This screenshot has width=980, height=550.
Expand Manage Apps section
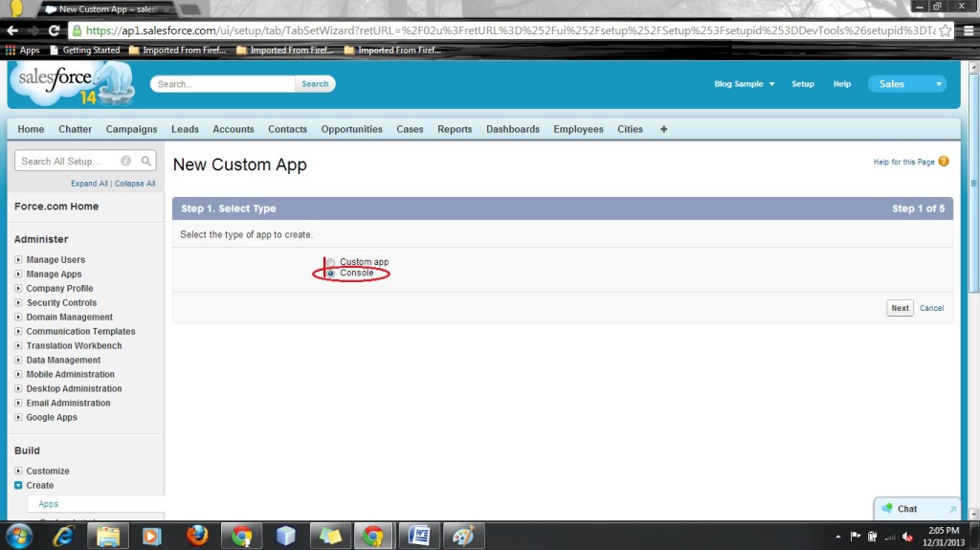coord(18,274)
